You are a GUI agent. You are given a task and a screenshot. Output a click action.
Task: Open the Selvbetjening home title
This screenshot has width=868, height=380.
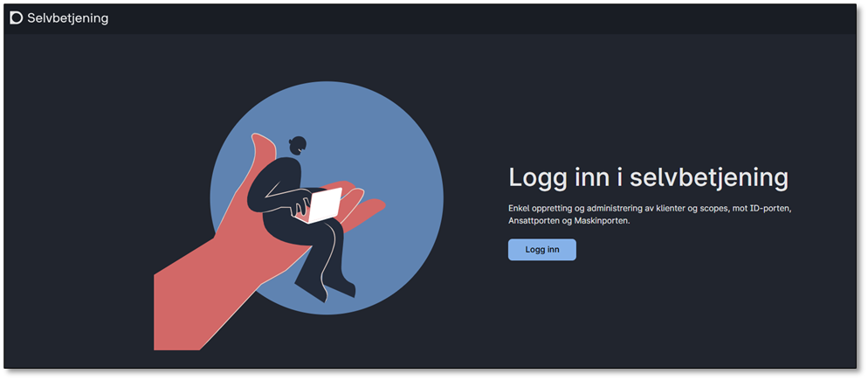67,17
